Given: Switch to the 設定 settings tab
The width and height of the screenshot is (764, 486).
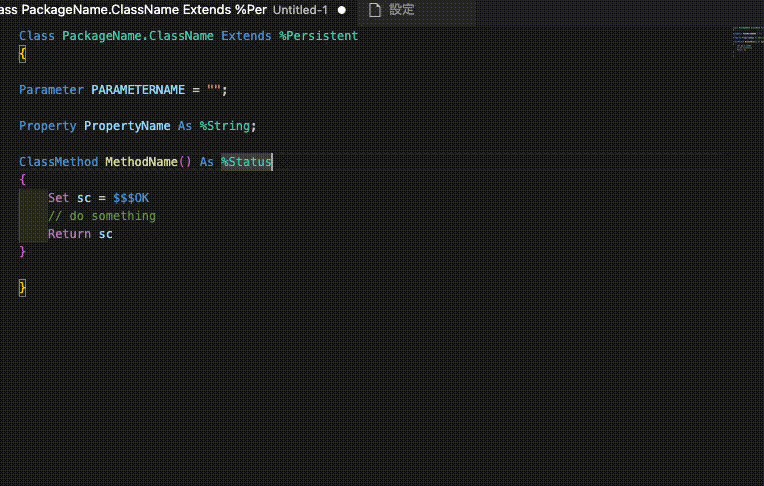Looking at the screenshot, I should [401, 10].
